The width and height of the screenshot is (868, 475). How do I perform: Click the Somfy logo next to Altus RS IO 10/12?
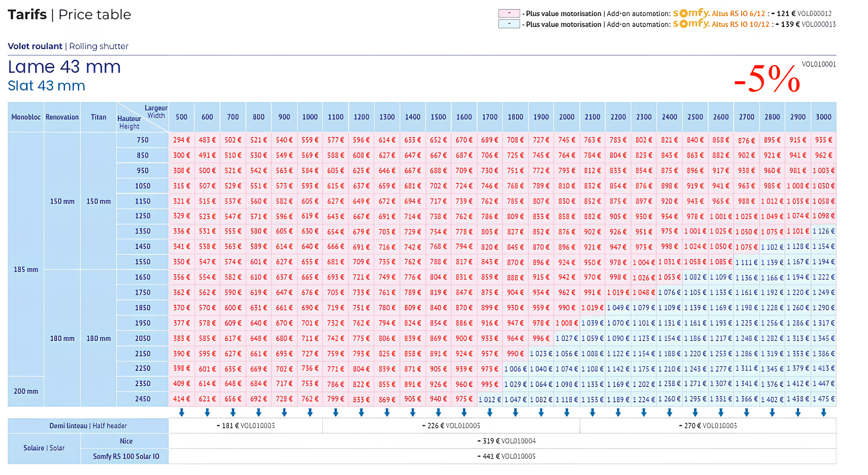(691, 24)
